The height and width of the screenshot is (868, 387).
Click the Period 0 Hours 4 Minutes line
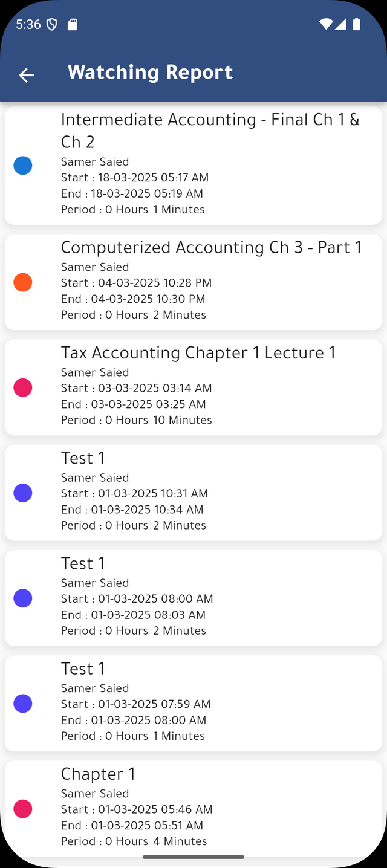pyautogui.click(x=134, y=841)
